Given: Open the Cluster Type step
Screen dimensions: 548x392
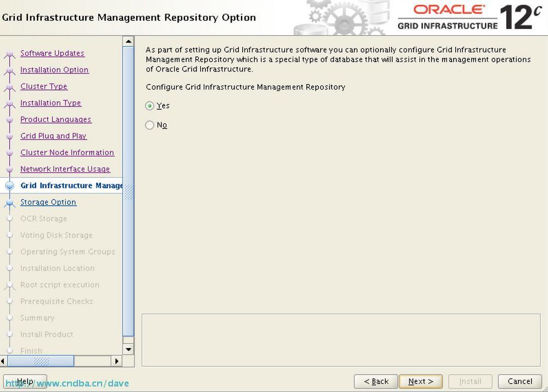Looking at the screenshot, I should (44, 86).
